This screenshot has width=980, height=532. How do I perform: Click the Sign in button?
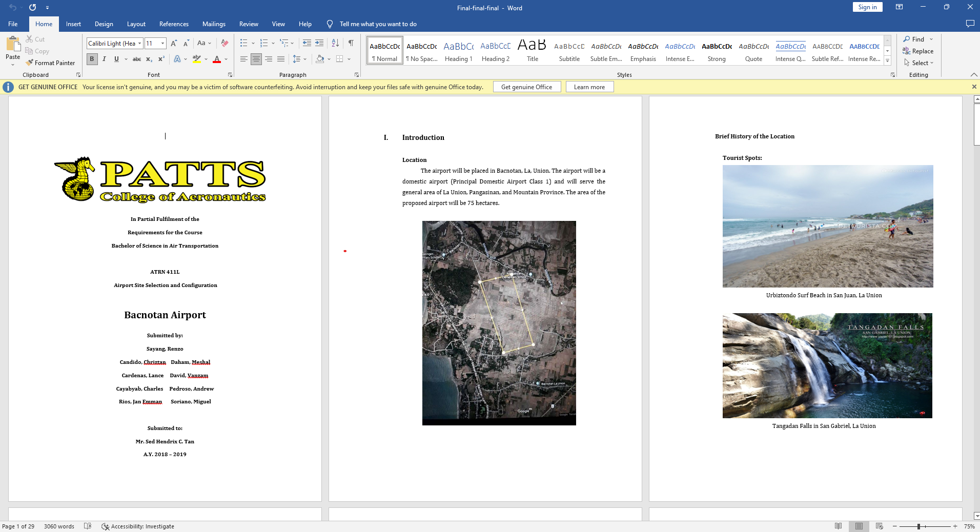[x=867, y=7]
